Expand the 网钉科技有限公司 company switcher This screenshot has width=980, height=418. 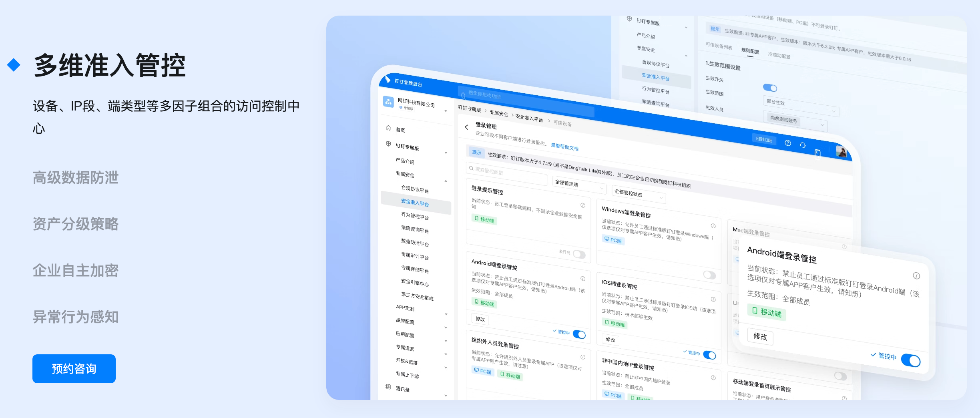click(x=446, y=111)
